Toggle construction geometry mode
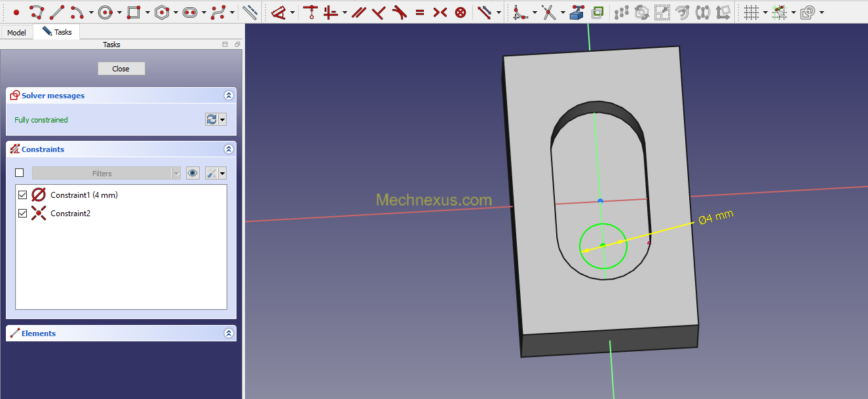The width and height of the screenshot is (868, 399). (x=250, y=12)
